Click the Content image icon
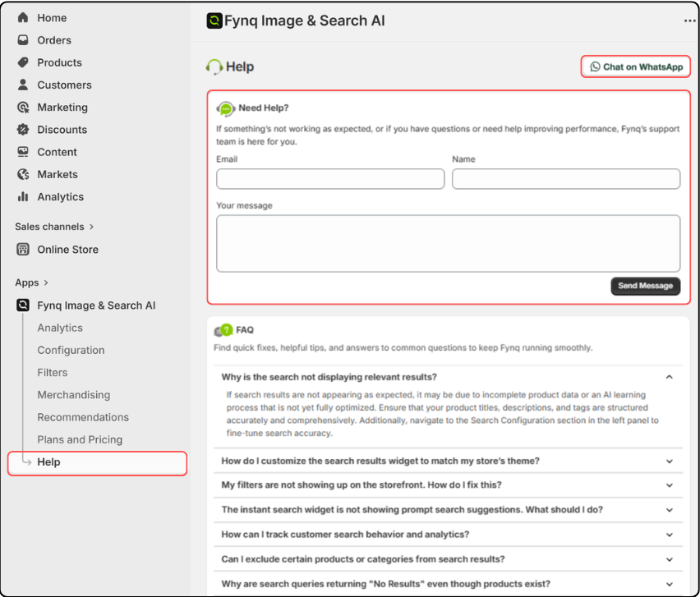 click(23, 152)
